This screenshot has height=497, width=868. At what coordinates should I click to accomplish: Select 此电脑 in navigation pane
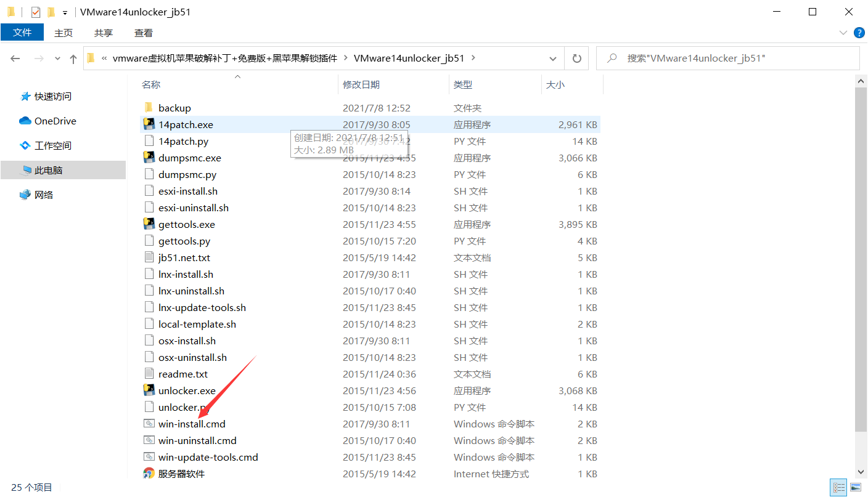pyautogui.click(x=63, y=171)
